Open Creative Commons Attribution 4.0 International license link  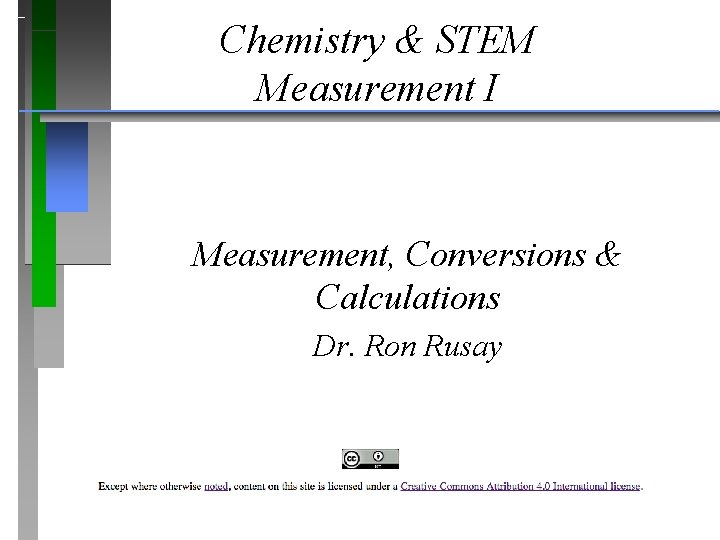(x=520, y=486)
